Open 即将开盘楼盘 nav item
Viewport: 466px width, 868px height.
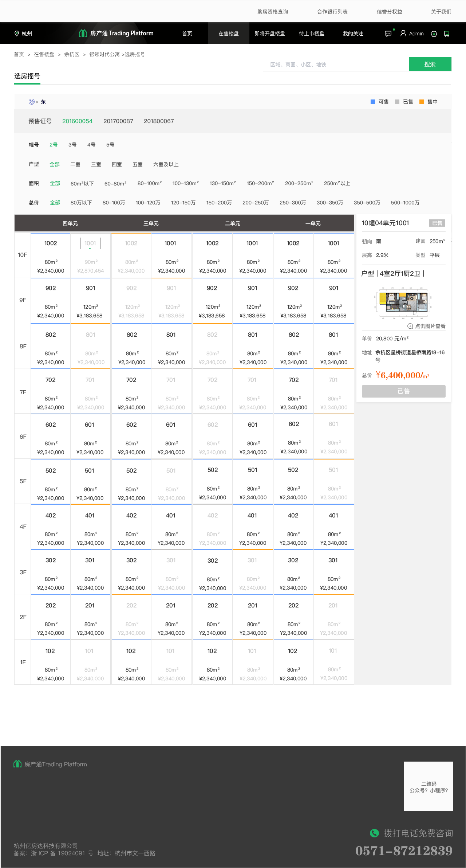click(x=270, y=34)
